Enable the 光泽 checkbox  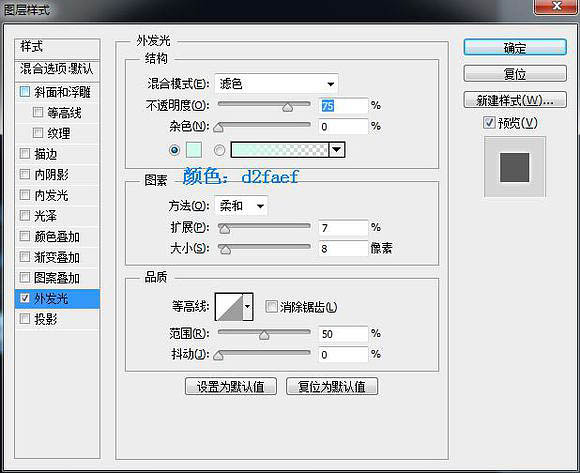point(25,215)
